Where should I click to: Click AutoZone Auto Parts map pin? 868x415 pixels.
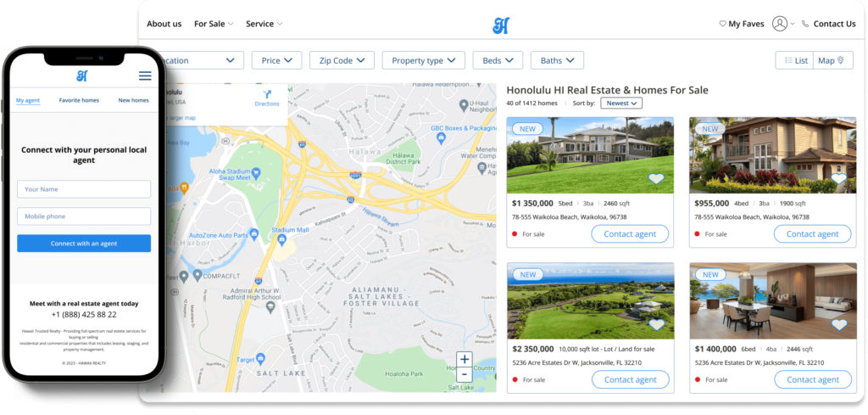click(x=254, y=234)
